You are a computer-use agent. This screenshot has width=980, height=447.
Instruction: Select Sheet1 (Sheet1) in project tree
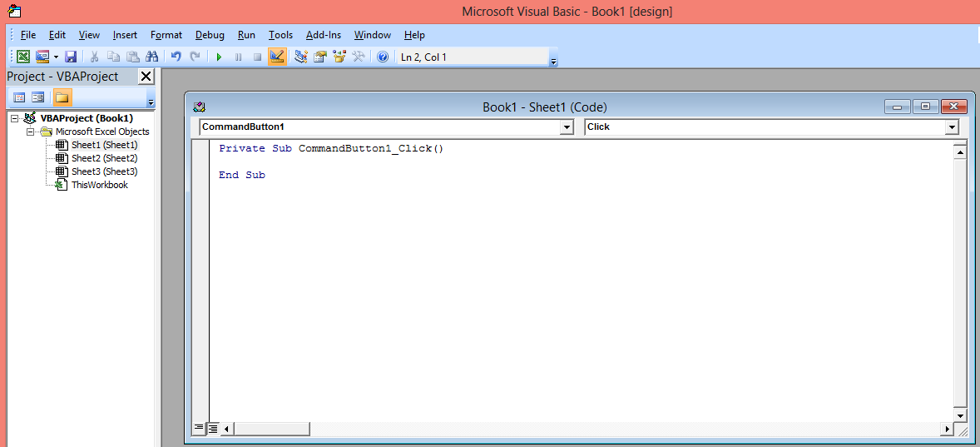(104, 145)
